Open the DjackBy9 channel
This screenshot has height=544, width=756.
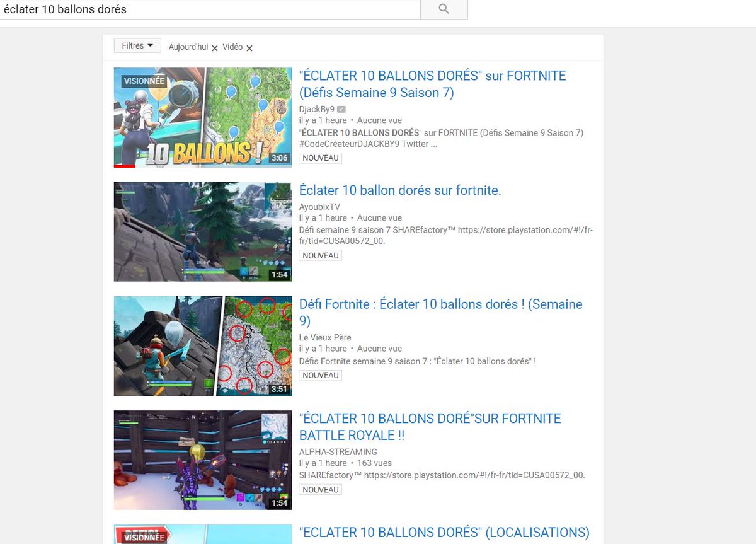click(317, 109)
